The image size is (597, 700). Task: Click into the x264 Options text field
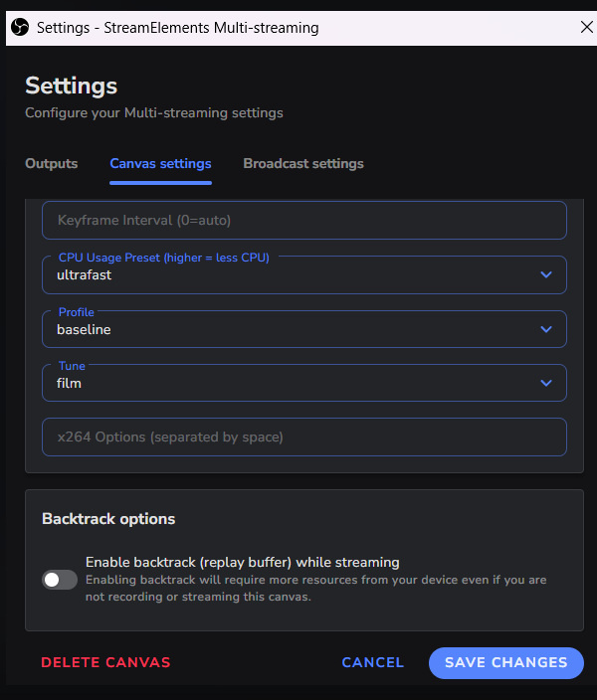[303, 437]
